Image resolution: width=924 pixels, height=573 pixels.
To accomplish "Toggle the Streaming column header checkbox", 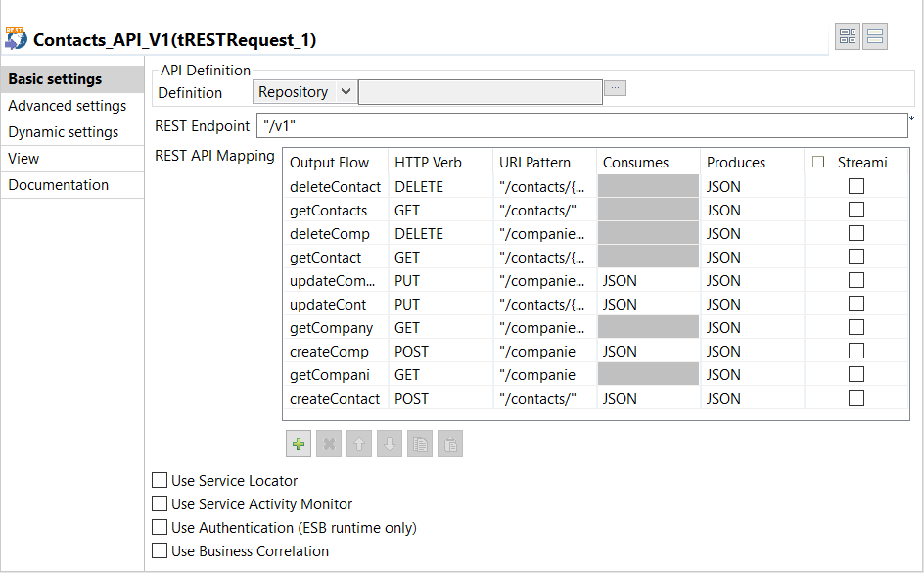I will [819, 162].
